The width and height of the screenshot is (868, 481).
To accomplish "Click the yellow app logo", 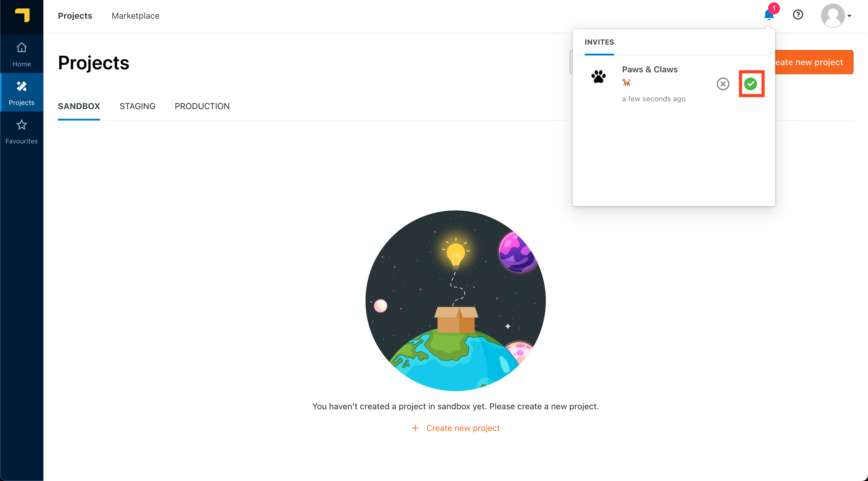I will [x=22, y=15].
